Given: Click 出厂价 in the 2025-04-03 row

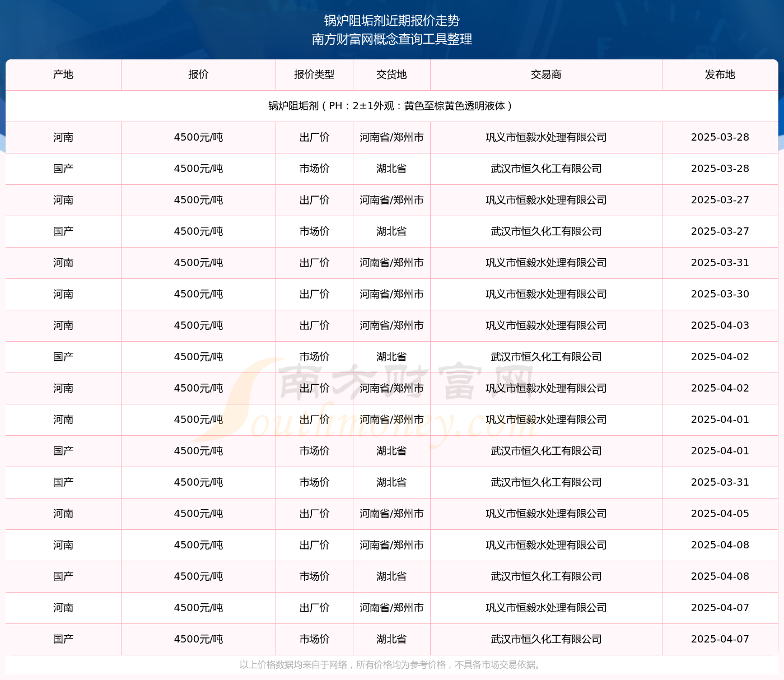Looking at the screenshot, I should tap(314, 325).
